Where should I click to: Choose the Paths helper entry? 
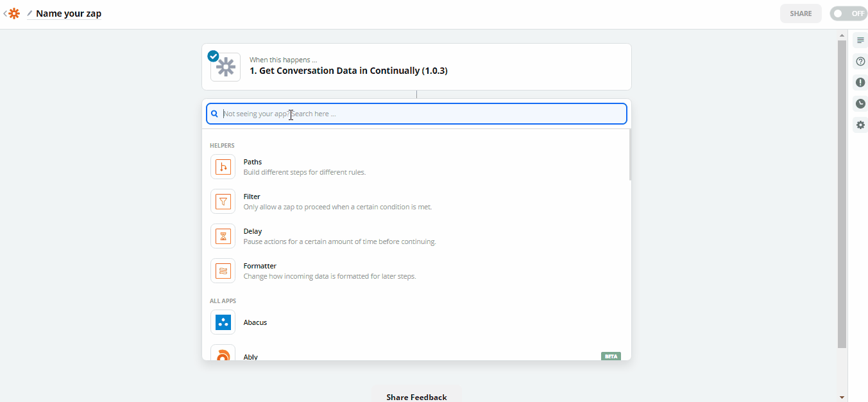point(416,167)
